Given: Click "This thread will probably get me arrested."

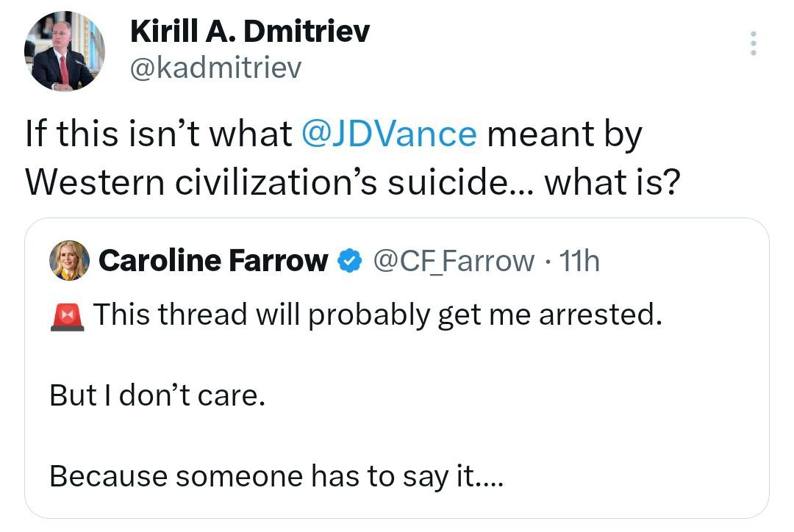Looking at the screenshot, I should click(x=378, y=314).
